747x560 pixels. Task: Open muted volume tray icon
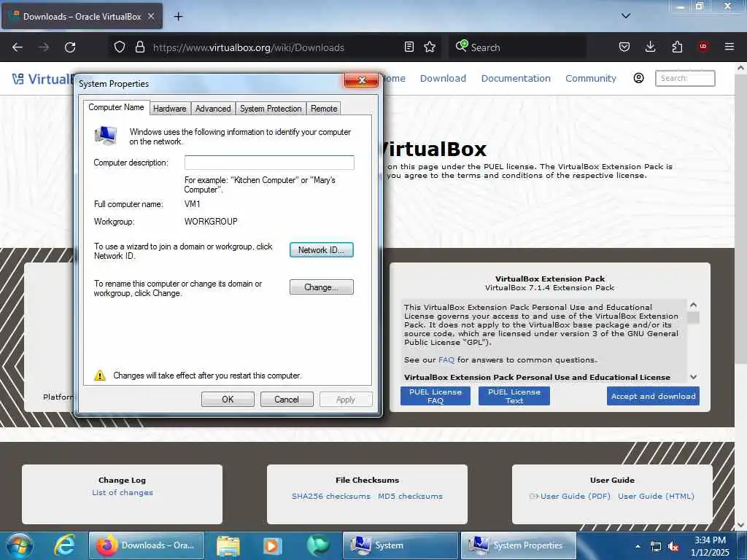(673, 547)
